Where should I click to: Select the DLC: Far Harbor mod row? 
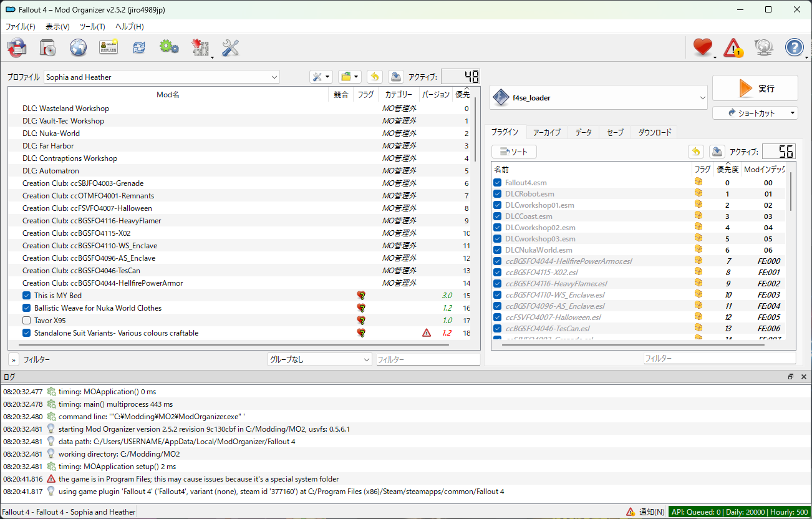[x=239, y=146]
